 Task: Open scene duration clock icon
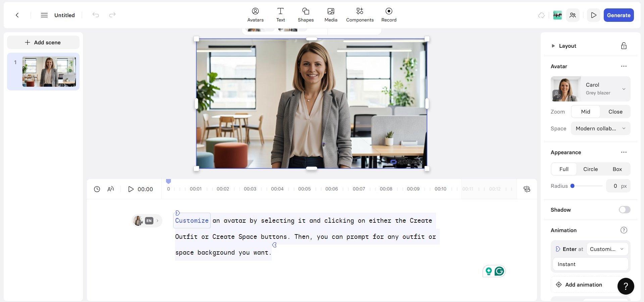coord(97,189)
